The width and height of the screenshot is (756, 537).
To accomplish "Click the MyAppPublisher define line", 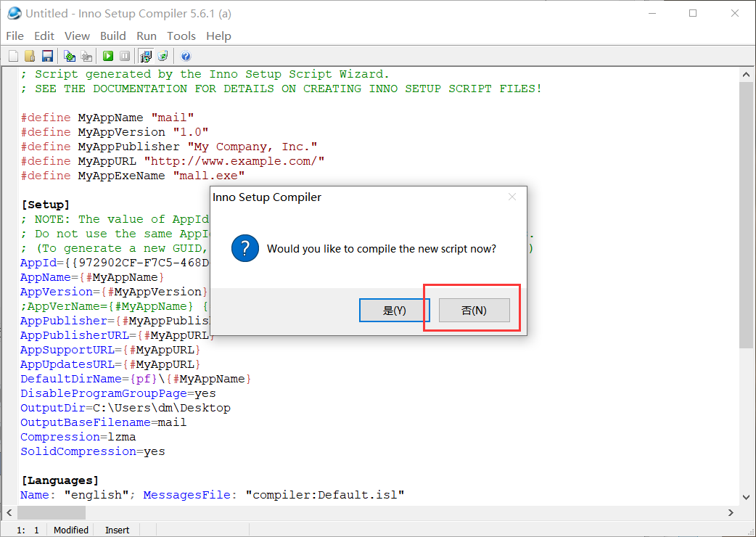I will [x=169, y=147].
